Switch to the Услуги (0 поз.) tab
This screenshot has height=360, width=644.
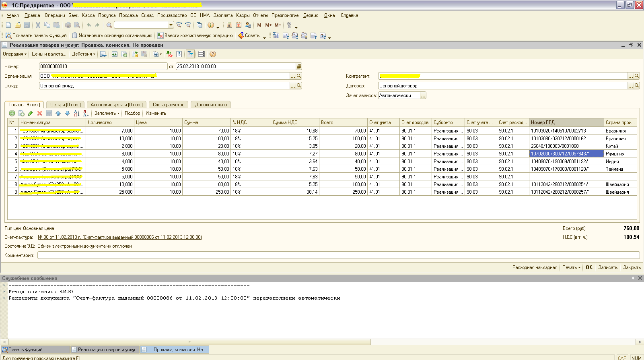pyautogui.click(x=66, y=105)
